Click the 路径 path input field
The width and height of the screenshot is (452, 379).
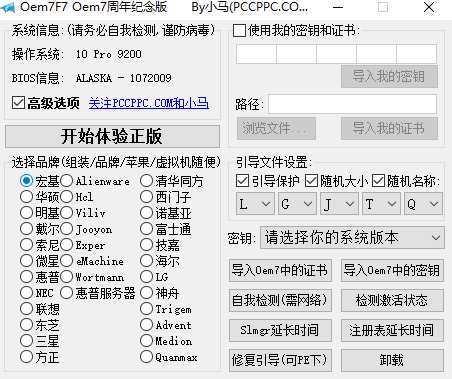coord(352,104)
